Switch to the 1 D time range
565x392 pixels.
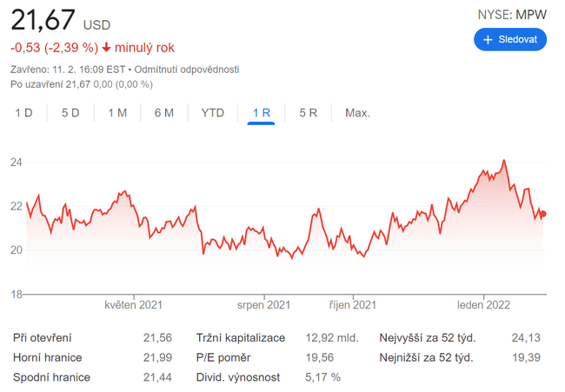pyautogui.click(x=23, y=113)
